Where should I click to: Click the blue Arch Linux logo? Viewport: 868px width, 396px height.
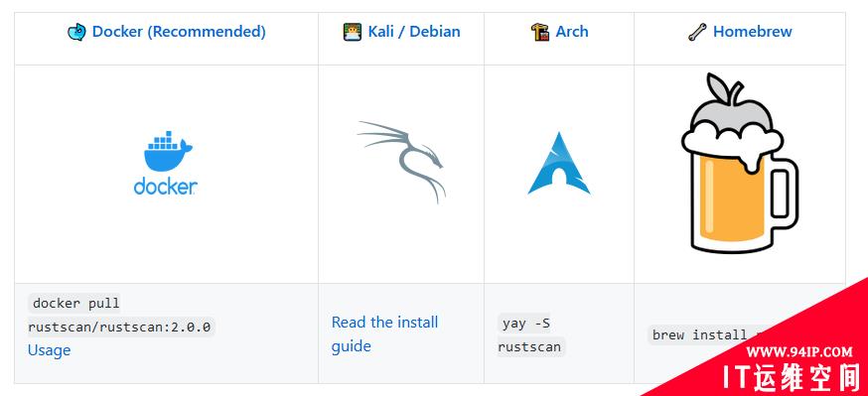pyautogui.click(x=559, y=163)
